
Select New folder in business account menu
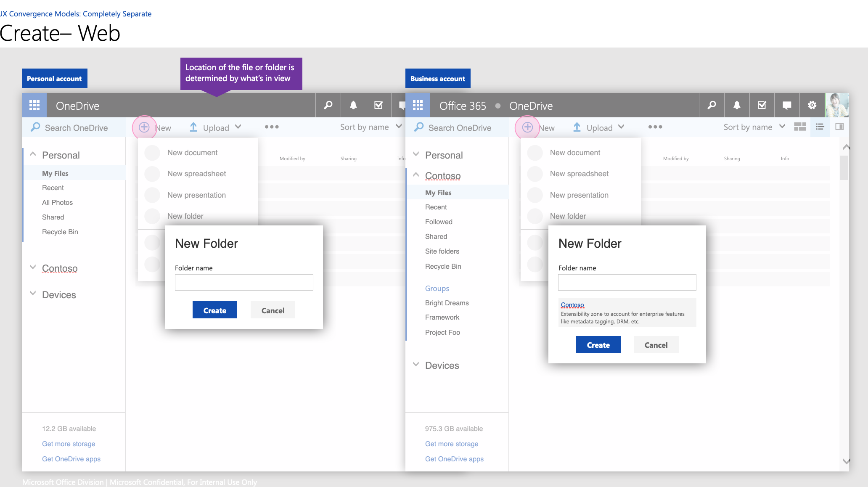pos(580,216)
